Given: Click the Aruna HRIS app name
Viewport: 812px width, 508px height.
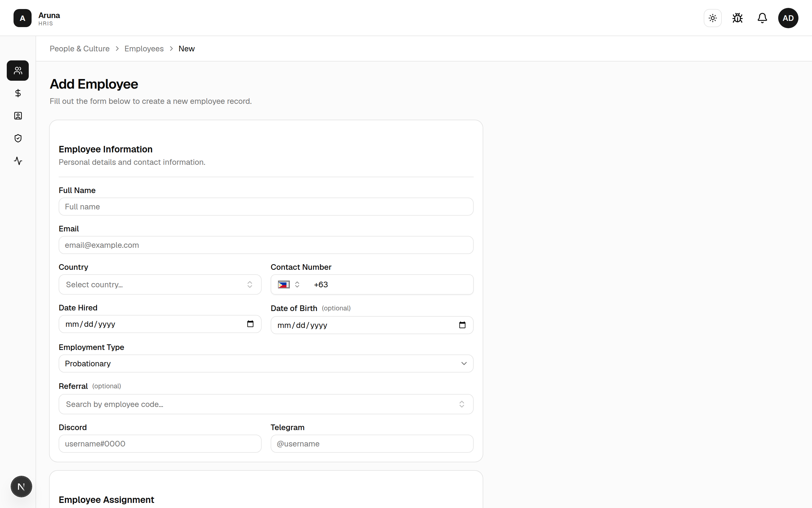Looking at the screenshot, I should (x=49, y=18).
